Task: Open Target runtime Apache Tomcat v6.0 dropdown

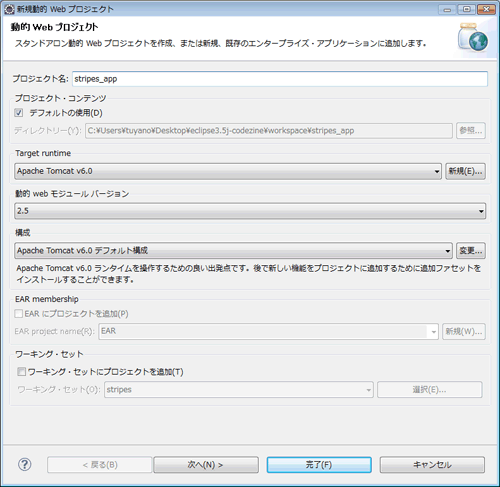Action: (228, 171)
